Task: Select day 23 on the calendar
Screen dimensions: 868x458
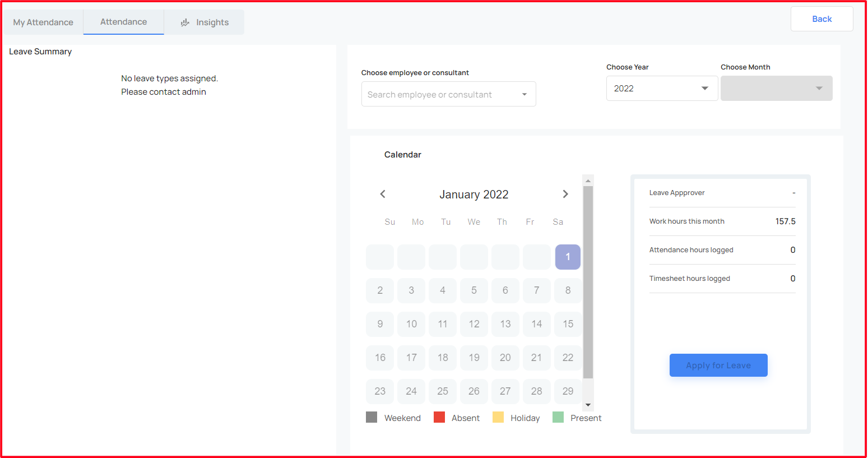Action: pyautogui.click(x=380, y=391)
